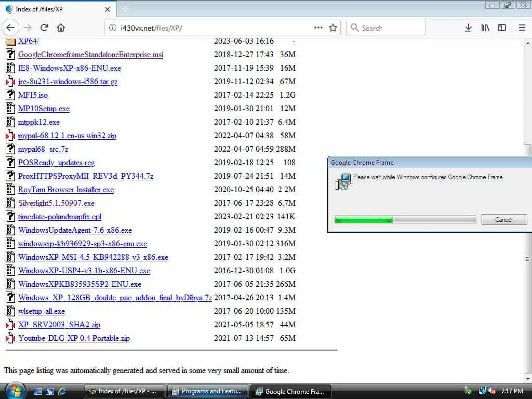Open Windows_XP_128GB_double_pae_addon 7z link
This screenshot has width=532, height=399.
pos(115,298)
